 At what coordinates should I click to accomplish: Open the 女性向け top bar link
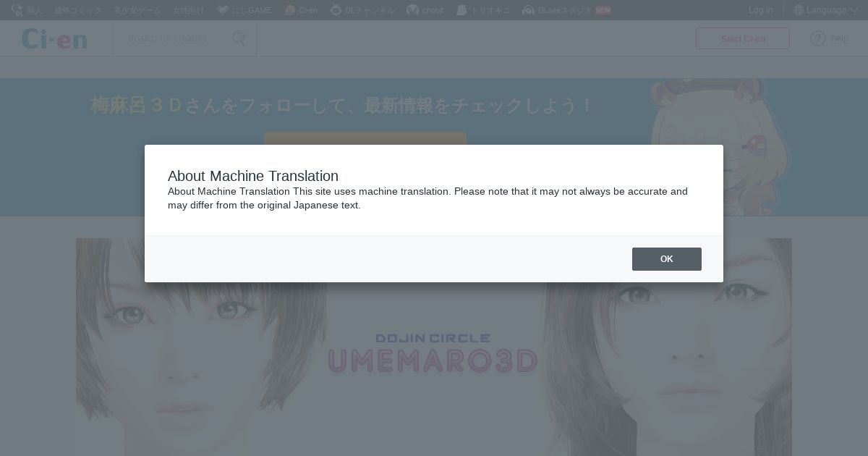click(x=188, y=10)
